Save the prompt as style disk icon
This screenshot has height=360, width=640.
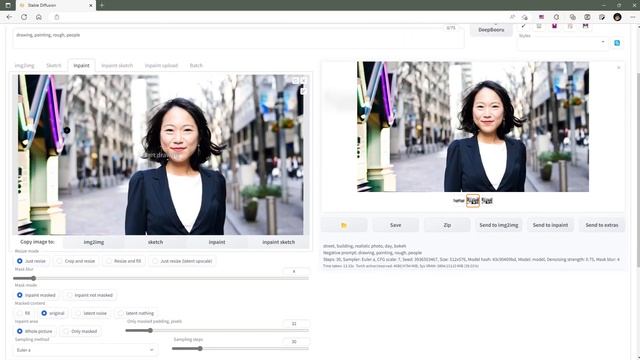(x=585, y=26)
